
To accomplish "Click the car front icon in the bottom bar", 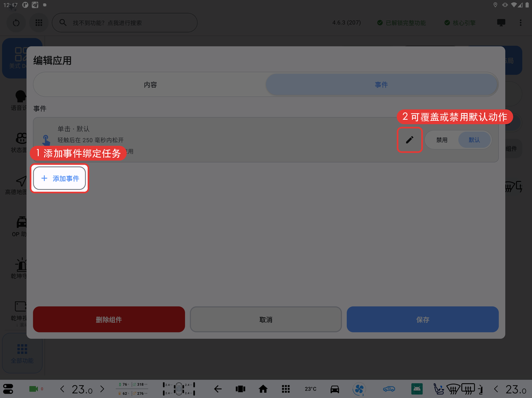I will click(x=335, y=389).
